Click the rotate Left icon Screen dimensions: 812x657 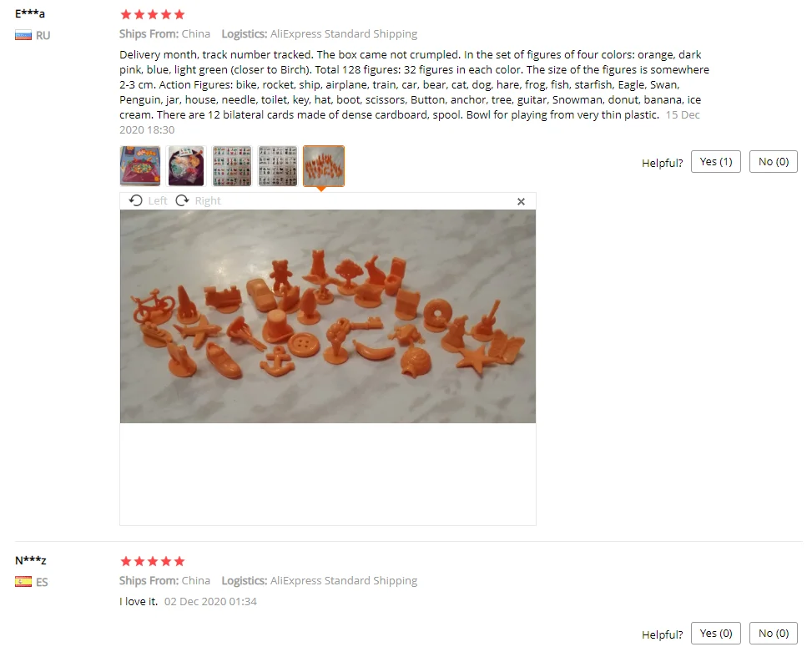136,200
